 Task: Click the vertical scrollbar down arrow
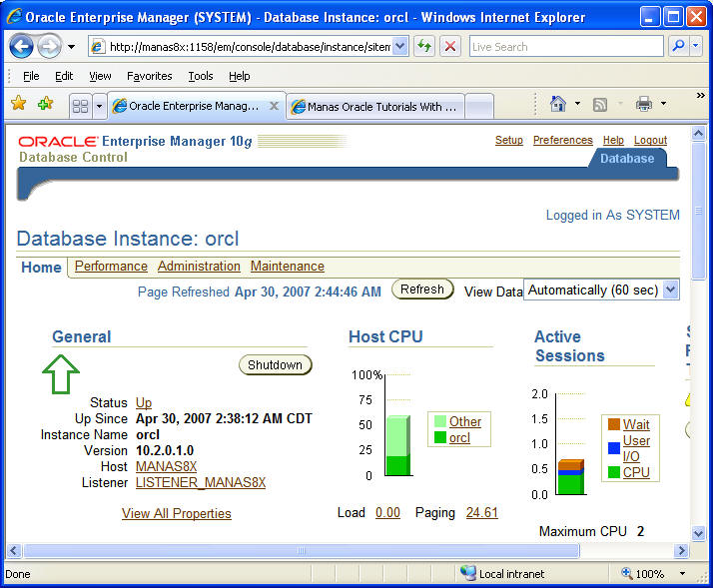(x=698, y=533)
